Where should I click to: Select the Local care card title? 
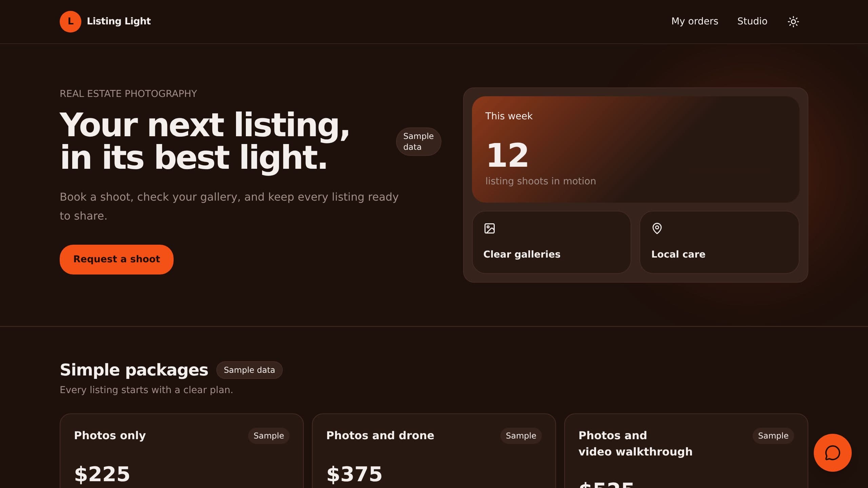tap(678, 254)
